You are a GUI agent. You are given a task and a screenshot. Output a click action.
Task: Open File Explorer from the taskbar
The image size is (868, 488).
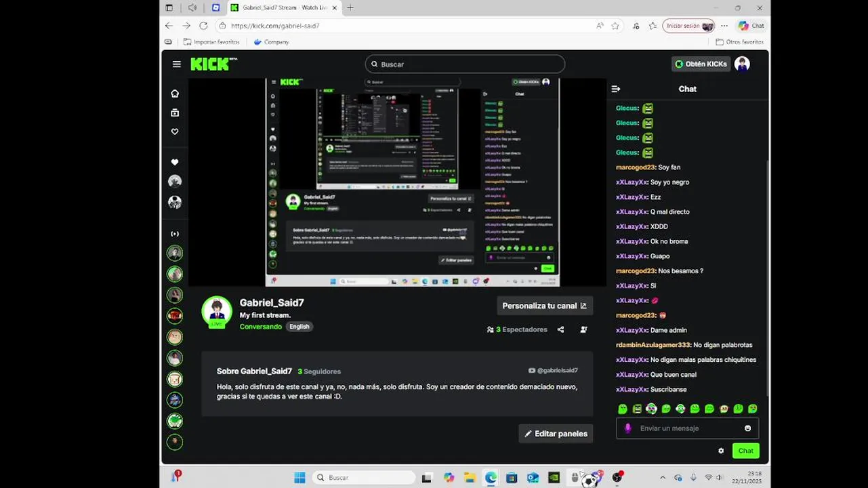click(470, 477)
